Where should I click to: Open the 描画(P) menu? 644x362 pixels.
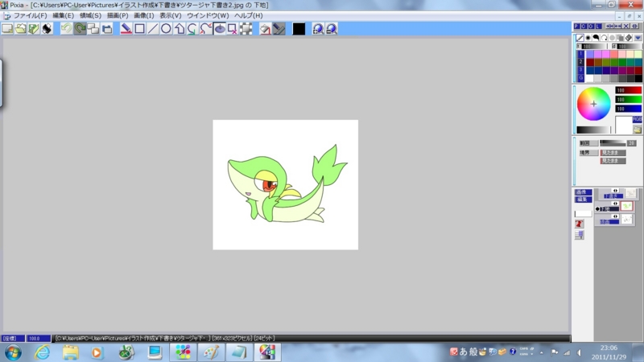point(118,15)
